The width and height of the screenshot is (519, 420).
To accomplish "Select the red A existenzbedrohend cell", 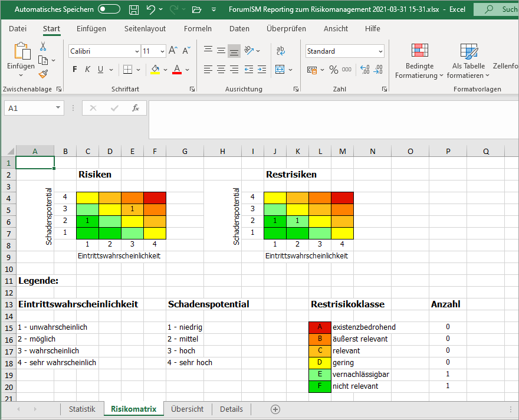I will click(320, 327).
